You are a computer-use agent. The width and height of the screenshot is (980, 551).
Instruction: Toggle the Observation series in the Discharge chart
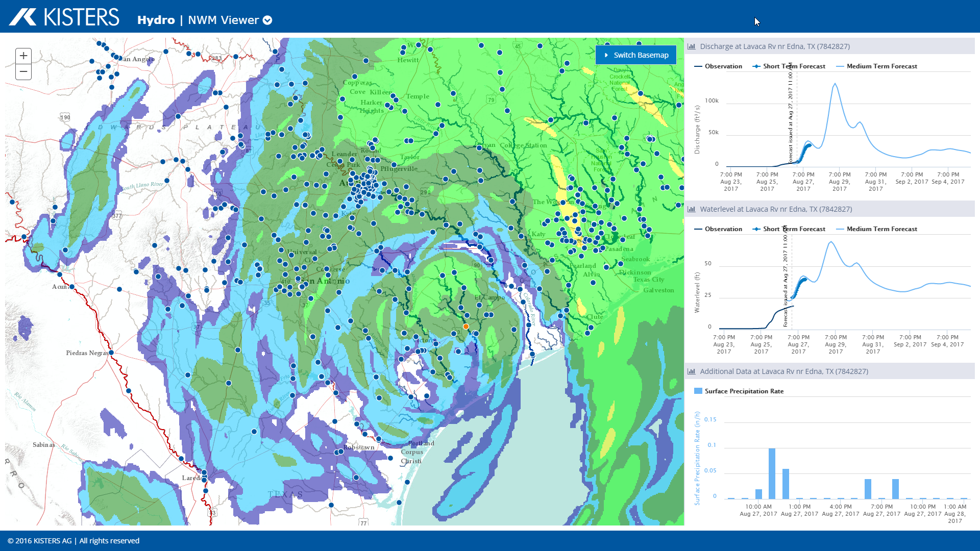pos(719,66)
